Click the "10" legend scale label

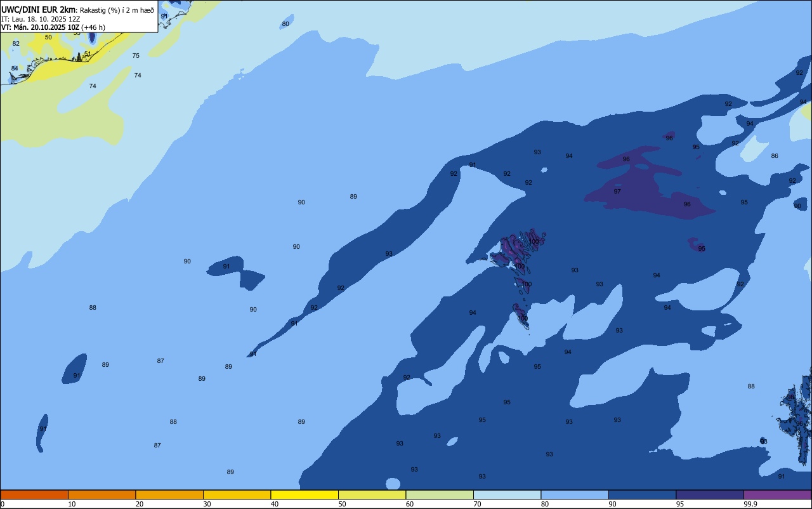[72, 504]
